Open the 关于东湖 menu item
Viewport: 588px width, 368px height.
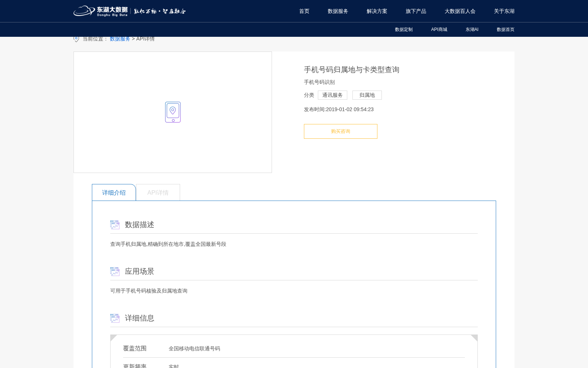[x=504, y=11]
